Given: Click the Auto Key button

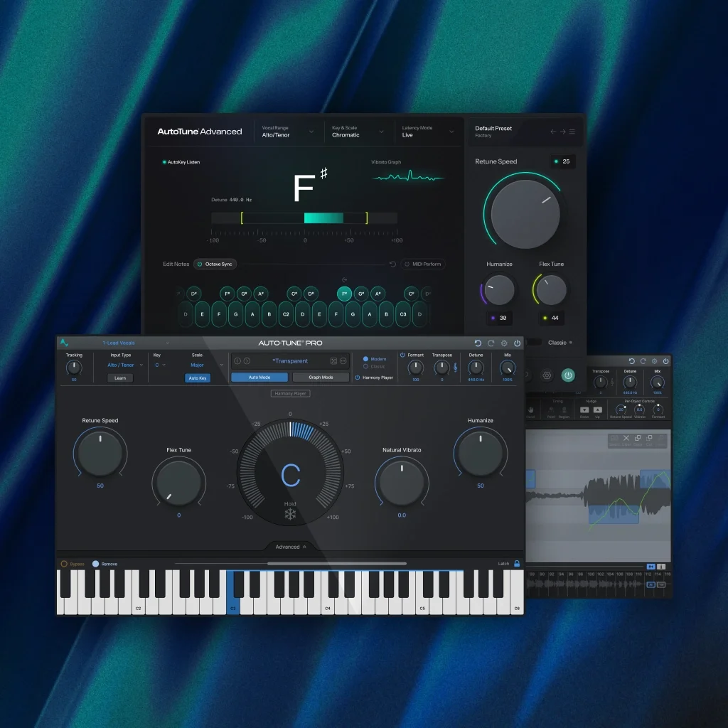Looking at the screenshot, I should 198,378.
